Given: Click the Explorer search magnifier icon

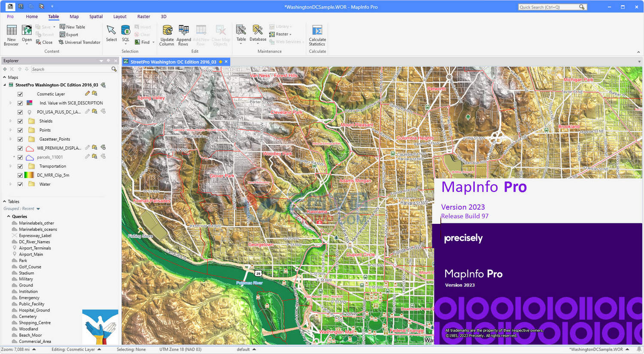Looking at the screenshot, I should click(x=114, y=69).
